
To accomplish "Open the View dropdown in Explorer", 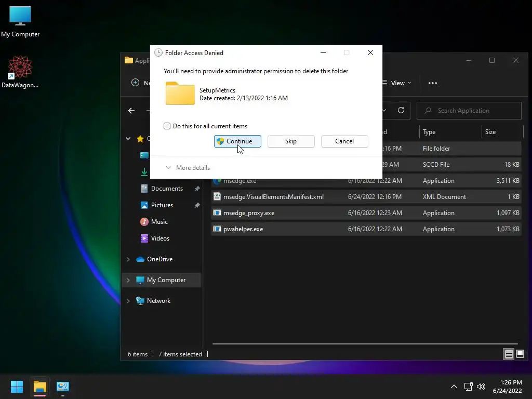I will point(396,83).
